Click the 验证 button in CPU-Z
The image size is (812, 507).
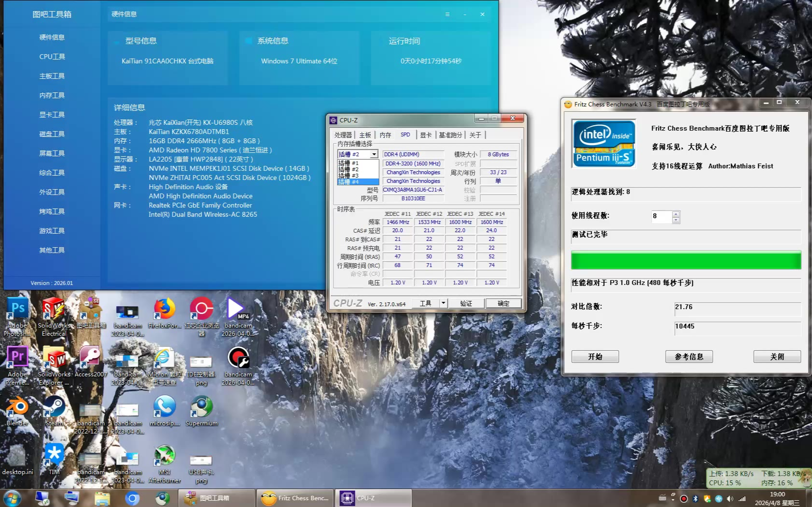(x=466, y=303)
